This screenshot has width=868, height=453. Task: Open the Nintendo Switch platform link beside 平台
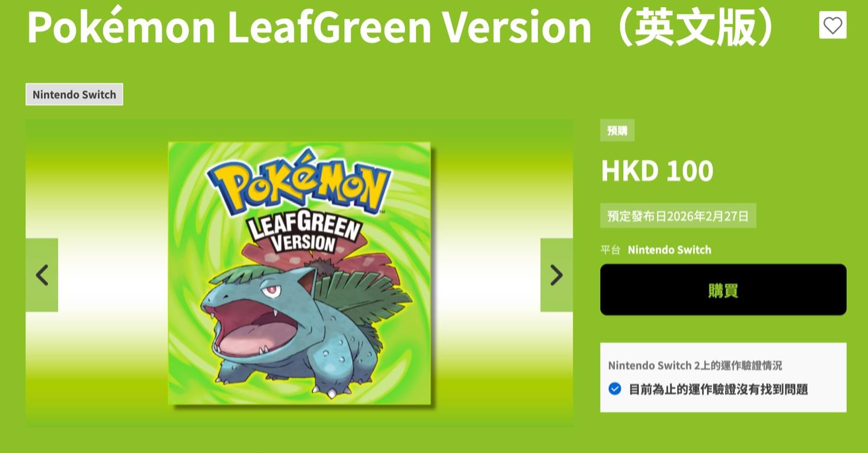pyautogui.click(x=670, y=250)
